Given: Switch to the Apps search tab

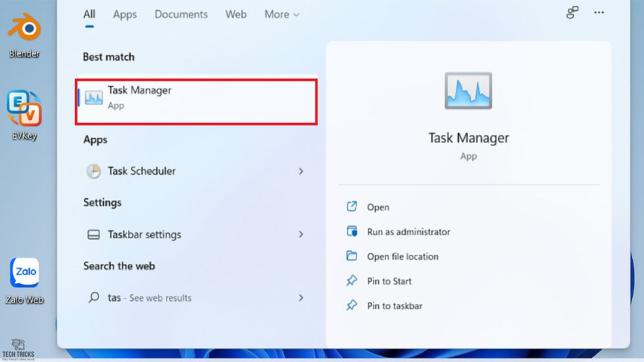Looking at the screenshot, I should 125,14.
